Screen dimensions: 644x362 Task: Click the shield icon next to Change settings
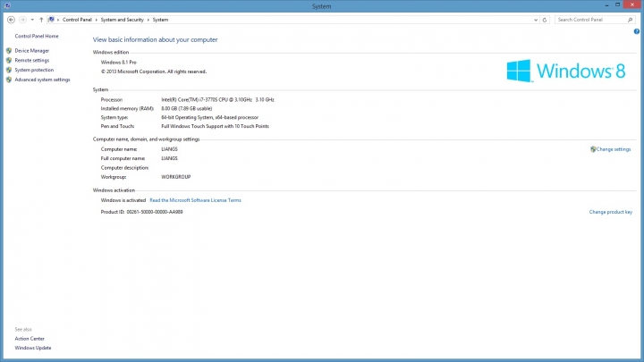point(593,149)
